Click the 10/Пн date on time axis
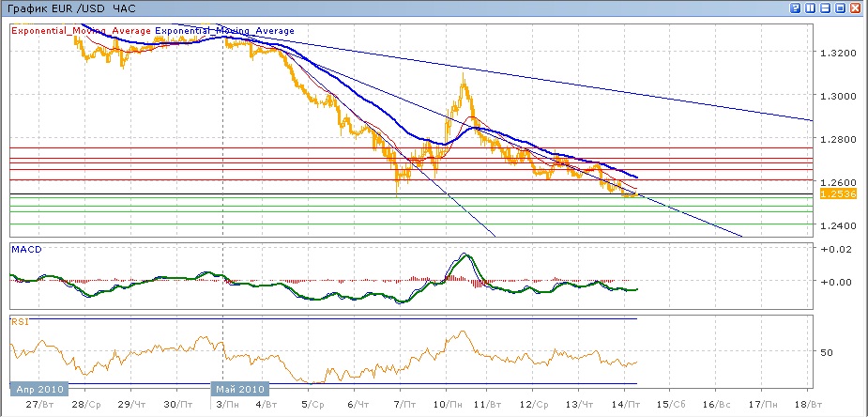Image resolution: width=868 pixels, height=417 pixels. tap(446, 403)
